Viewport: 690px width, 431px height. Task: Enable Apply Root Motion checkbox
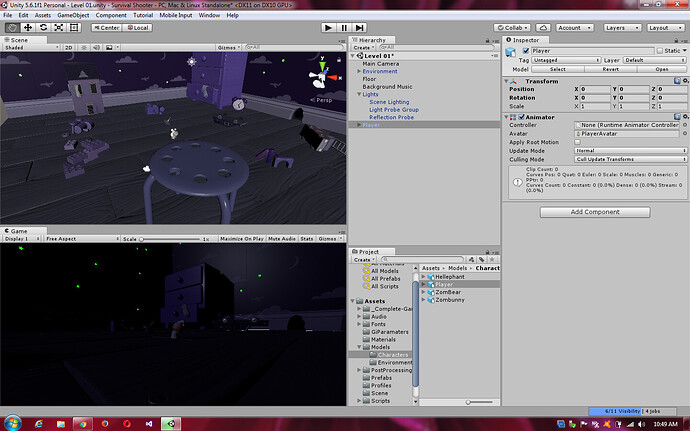[x=577, y=142]
